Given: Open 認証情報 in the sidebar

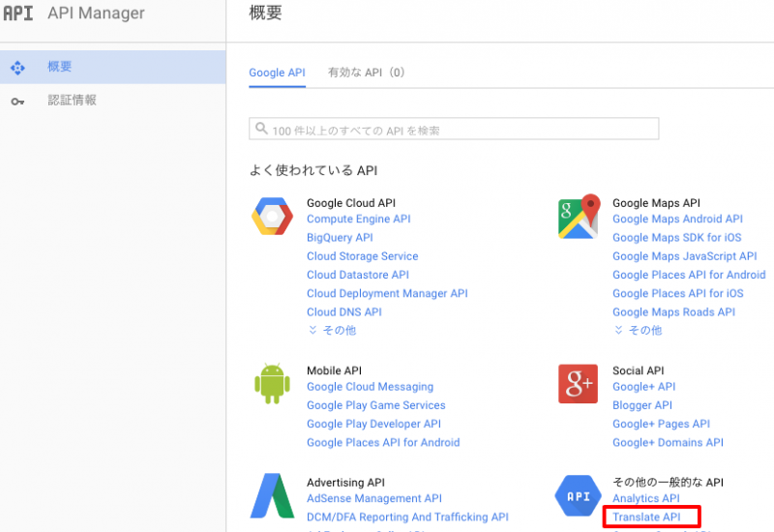Looking at the screenshot, I should [x=113, y=101].
